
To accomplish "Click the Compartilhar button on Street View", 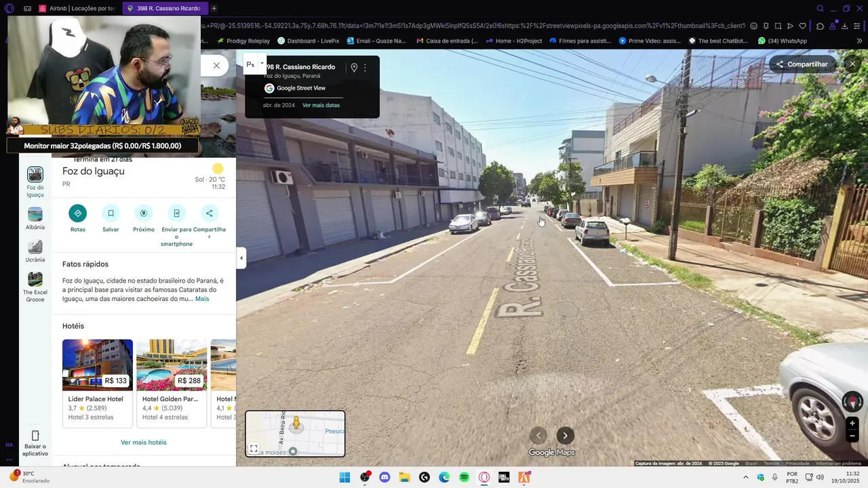I will tap(802, 64).
